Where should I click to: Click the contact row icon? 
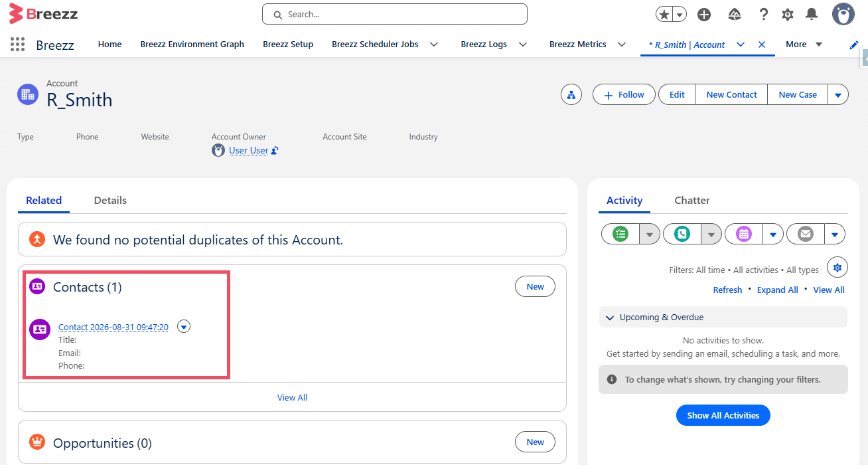[x=40, y=329]
